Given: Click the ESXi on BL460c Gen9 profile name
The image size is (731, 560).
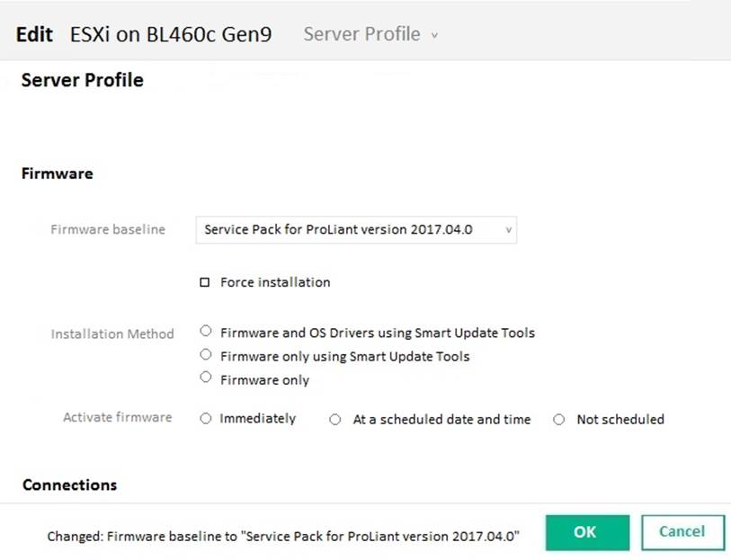Looking at the screenshot, I should (171, 35).
